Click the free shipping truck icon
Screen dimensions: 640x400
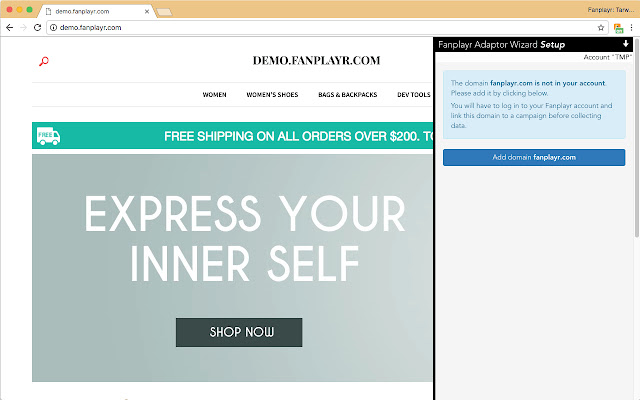point(49,136)
